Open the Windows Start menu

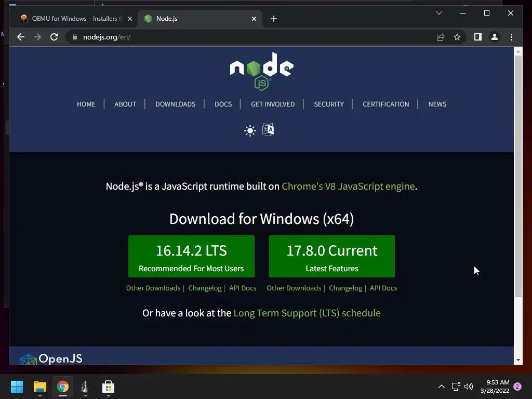coord(17,387)
